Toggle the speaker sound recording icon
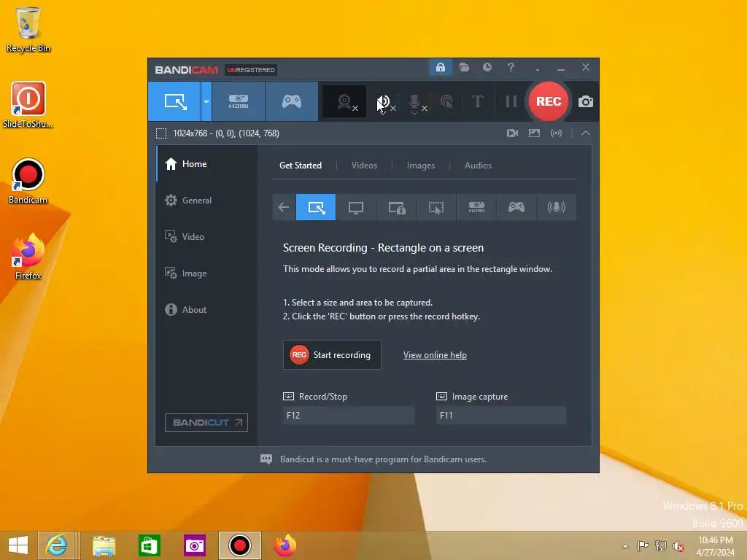The width and height of the screenshot is (747, 560). pyautogui.click(x=384, y=102)
